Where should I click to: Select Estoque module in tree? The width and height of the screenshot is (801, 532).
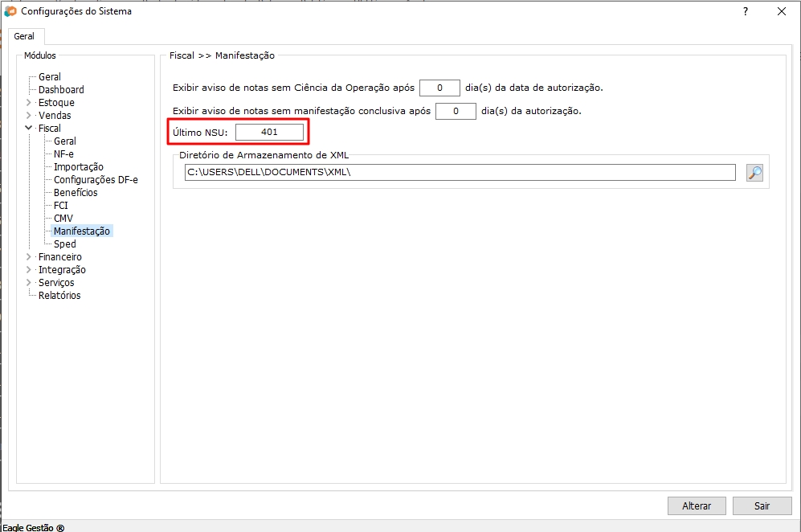(56, 103)
